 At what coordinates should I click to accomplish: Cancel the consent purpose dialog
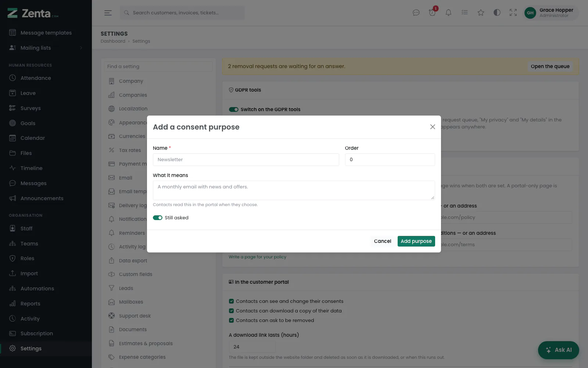tap(383, 241)
